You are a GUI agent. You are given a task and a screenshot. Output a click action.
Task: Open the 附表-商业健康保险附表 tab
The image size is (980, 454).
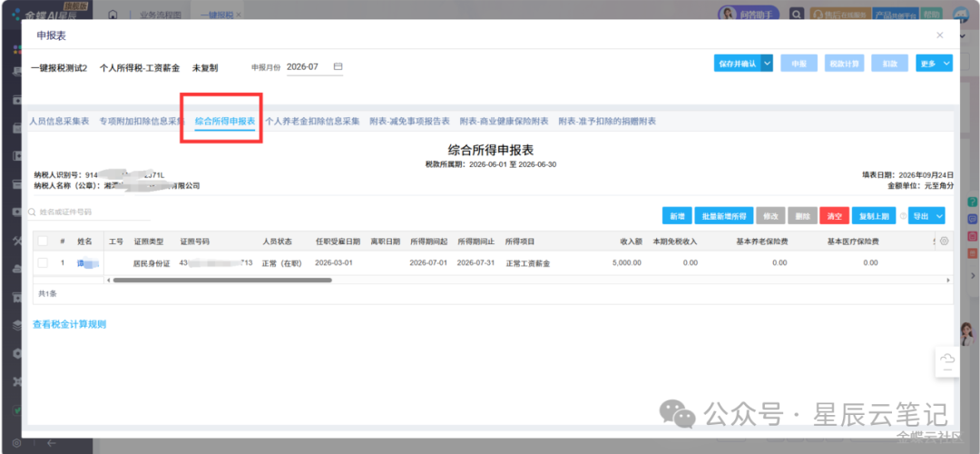505,122
